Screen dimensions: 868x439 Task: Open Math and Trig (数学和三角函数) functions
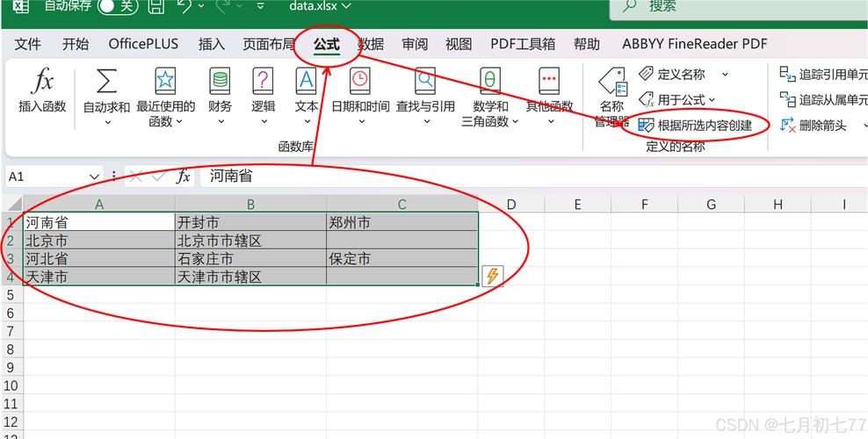[490, 82]
